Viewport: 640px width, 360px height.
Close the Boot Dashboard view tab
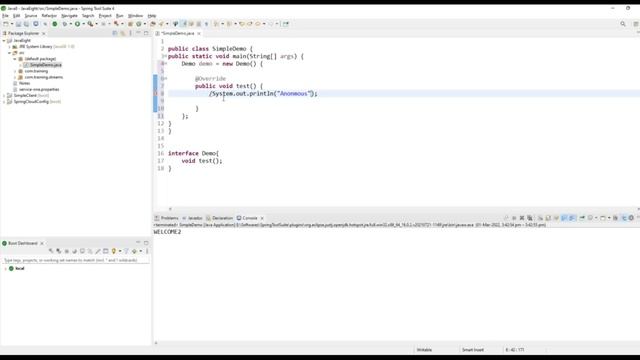42,243
